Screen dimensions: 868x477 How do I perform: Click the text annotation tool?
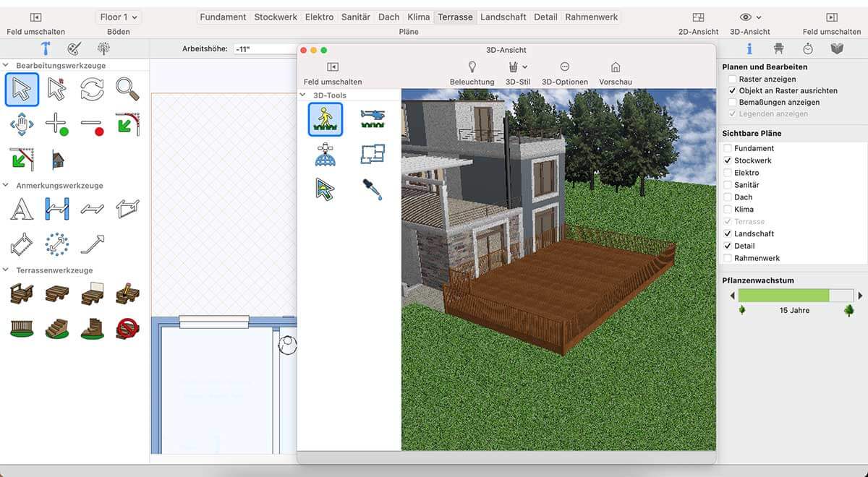point(22,209)
